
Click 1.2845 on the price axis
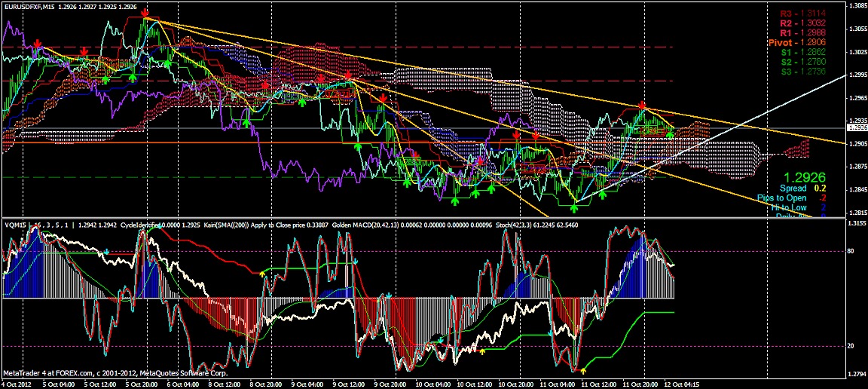pyautogui.click(x=857, y=190)
